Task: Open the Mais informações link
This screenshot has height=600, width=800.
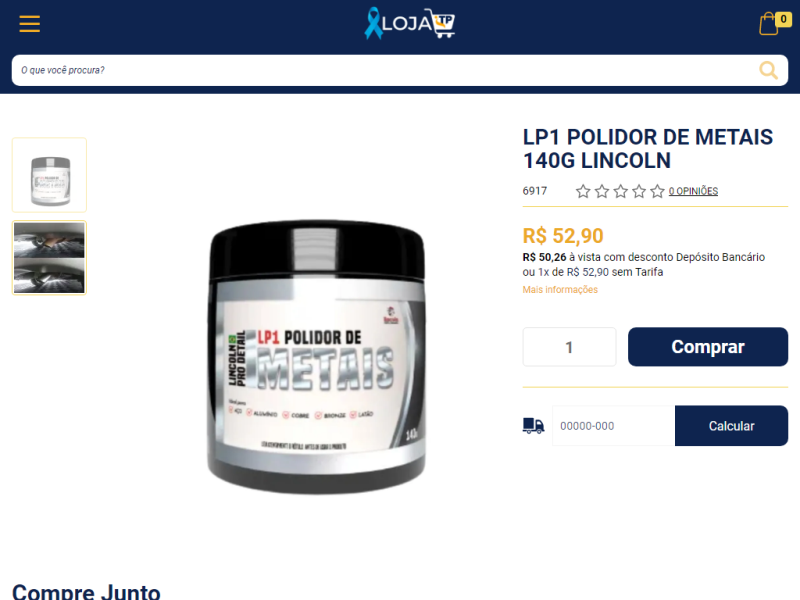Action: 560,290
